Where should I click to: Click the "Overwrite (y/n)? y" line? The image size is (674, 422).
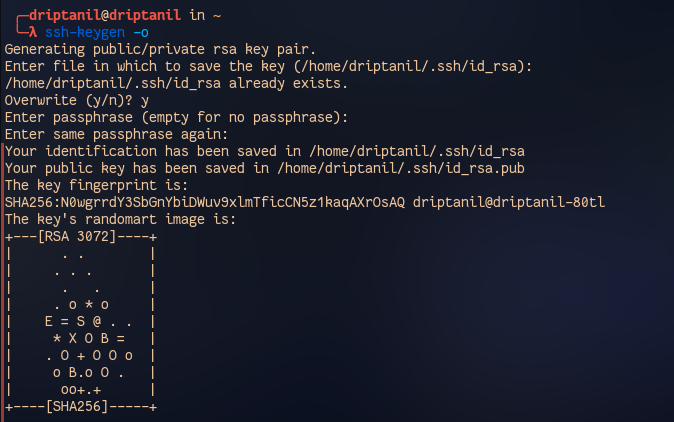(77, 100)
